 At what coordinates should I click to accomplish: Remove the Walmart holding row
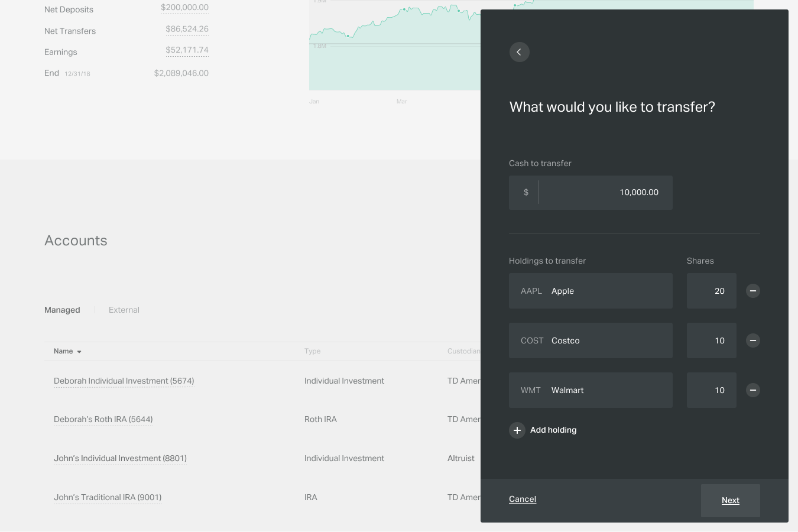752,390
